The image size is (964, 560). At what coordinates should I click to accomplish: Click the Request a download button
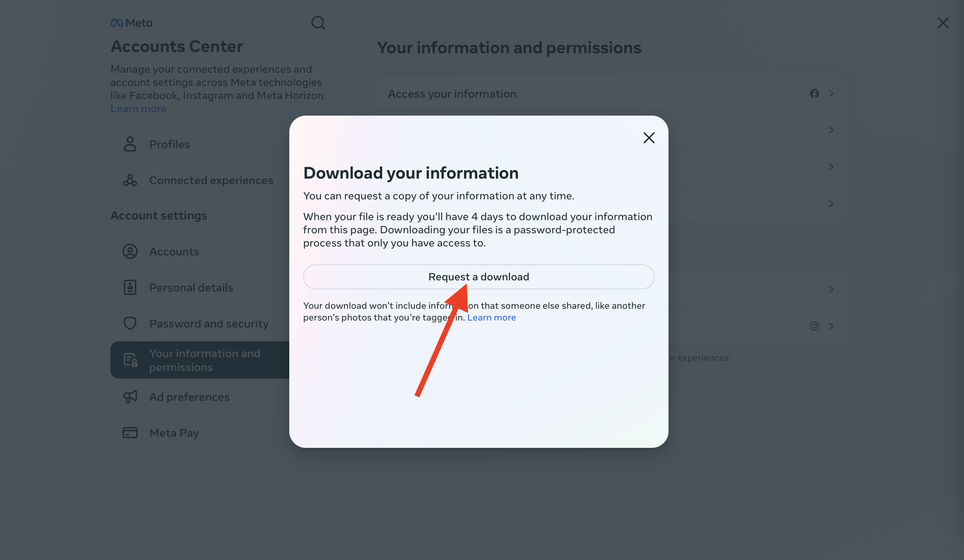pos(479,277)
